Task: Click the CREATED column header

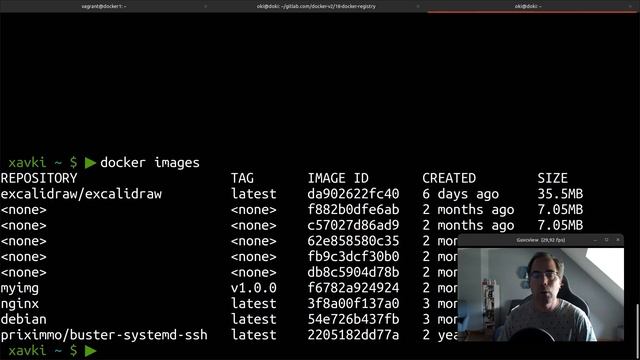Action: click(x=449, y=178)
